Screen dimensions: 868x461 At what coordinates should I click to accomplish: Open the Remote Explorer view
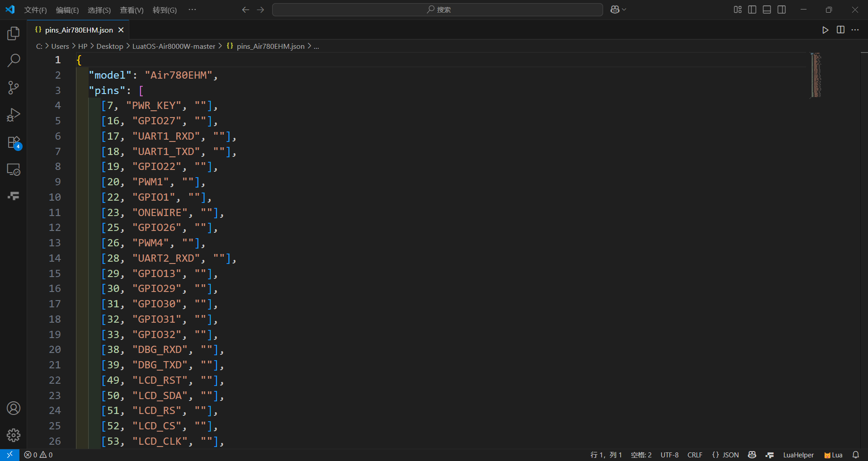pyautogui.click(x=14, y=169)
